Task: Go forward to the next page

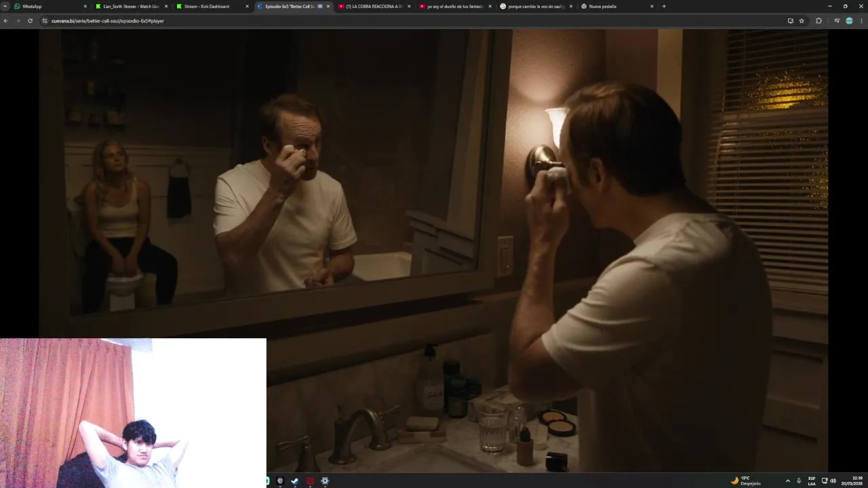Action: [x=18, y=21]
